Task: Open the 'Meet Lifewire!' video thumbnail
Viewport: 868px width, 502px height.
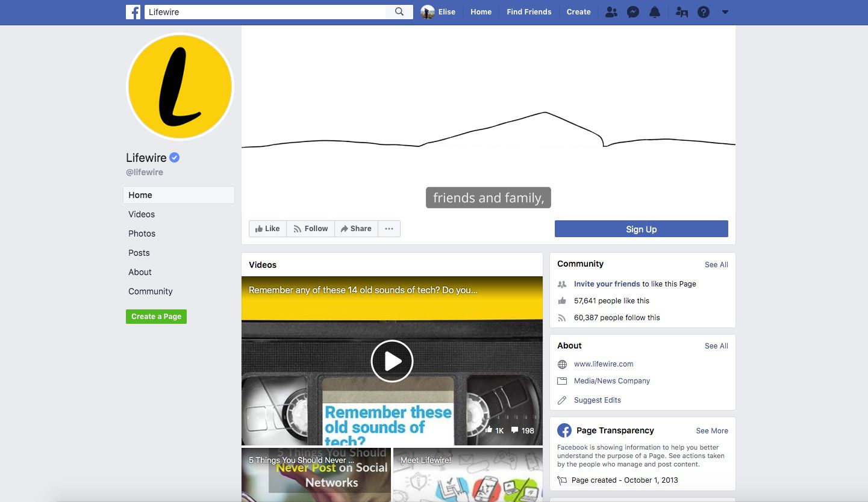Action: (468, 475)
